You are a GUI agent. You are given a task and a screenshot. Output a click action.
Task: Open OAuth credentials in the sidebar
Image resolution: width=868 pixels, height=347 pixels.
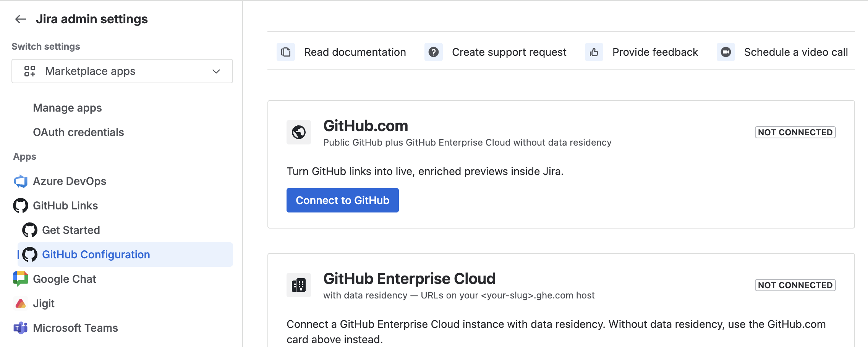[x=78, y=132]
